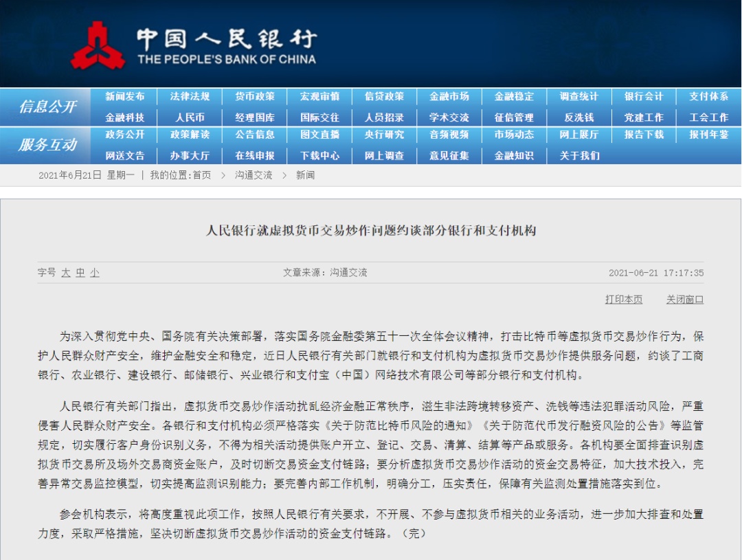Click the 服务互动 category header
Viewport: 742px width, 560px height.
coord(47,145)
